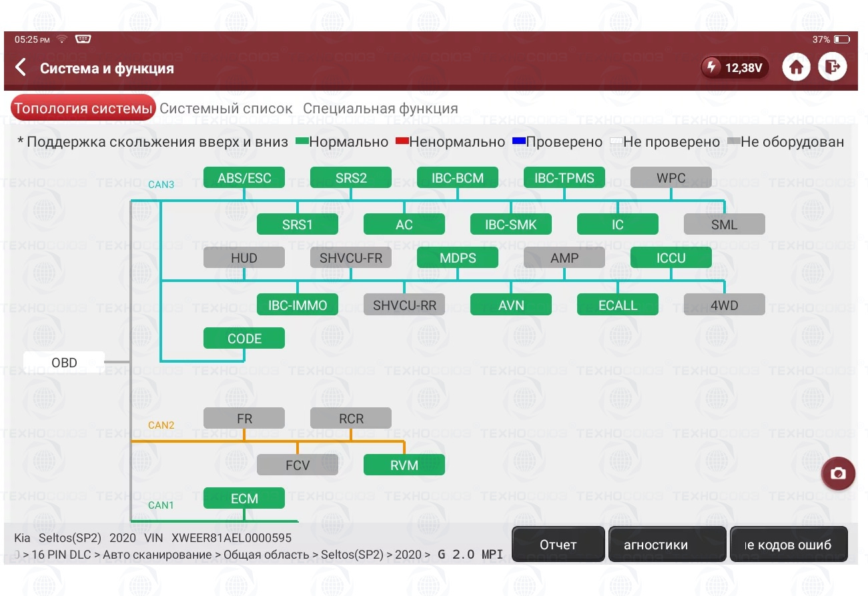Open the Специальная функция tab
This screenshot has width=868, height=596.
(380, 109)
